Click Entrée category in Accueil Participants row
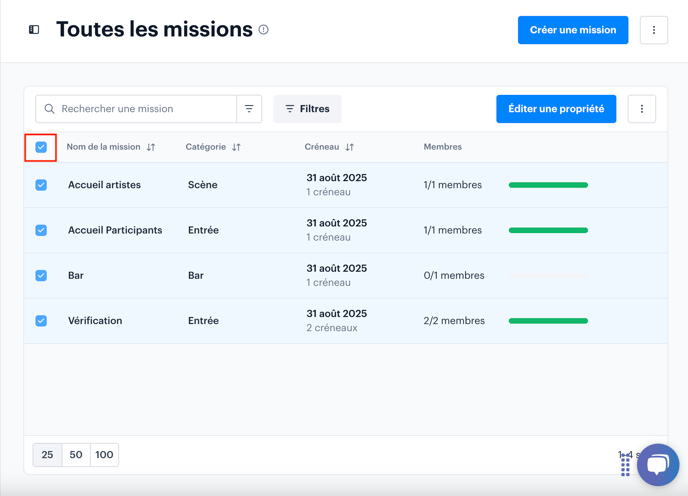The height and width of the screenshot is (496, 688). click(x=203, y=230)
